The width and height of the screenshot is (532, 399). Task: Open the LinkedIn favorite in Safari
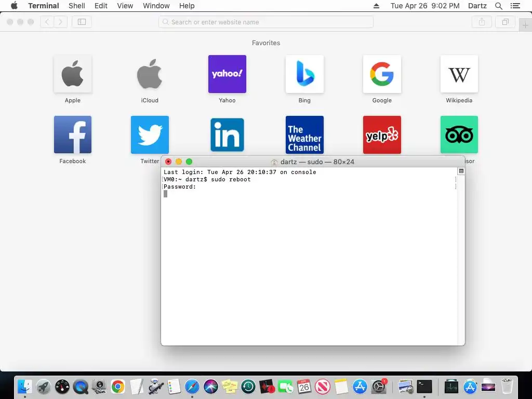coord(227,135)
